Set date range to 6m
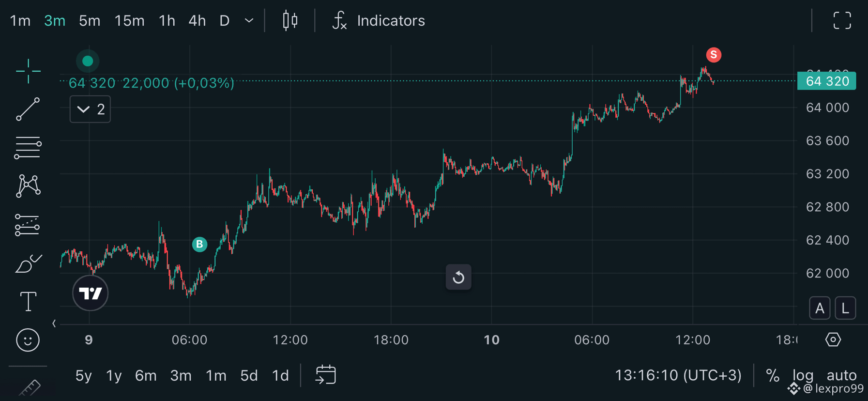868x401 pixels. pyautogui.click(x=146, y=375)
